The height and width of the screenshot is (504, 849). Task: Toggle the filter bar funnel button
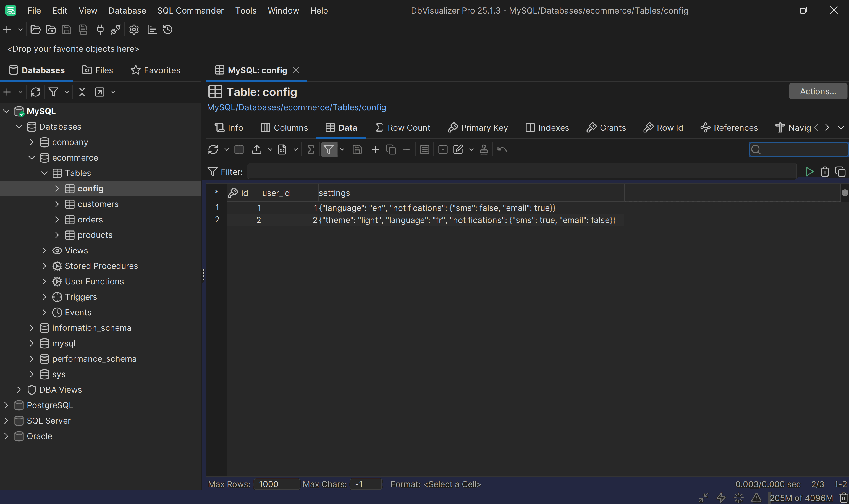[x=329, y=149]
